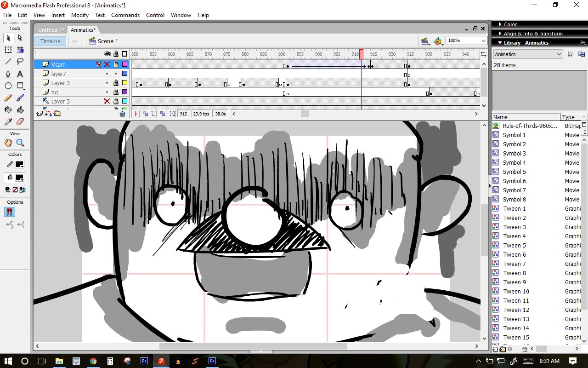The image size is (588, 368).
Task: Toggle Lock All Layers header icon
Action: (x=116, y=54)
